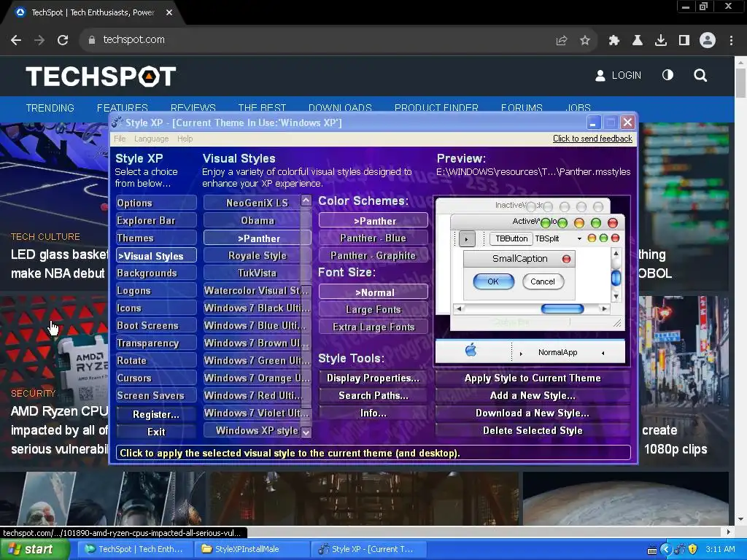The image size is (747, 560).
Task: Click TBSplit dropdown arrow in preview
Action: point(579,238)
